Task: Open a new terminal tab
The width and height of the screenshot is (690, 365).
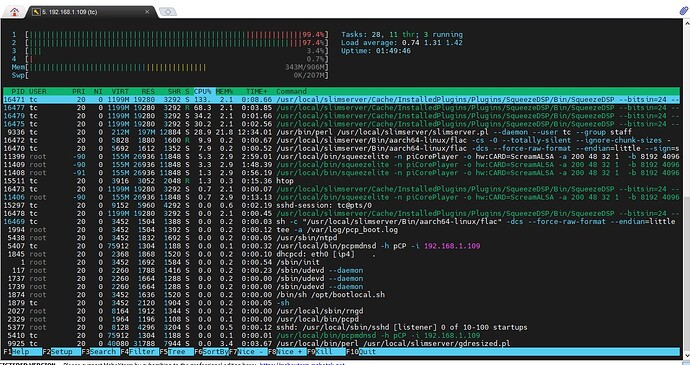Action: point(168,12)
